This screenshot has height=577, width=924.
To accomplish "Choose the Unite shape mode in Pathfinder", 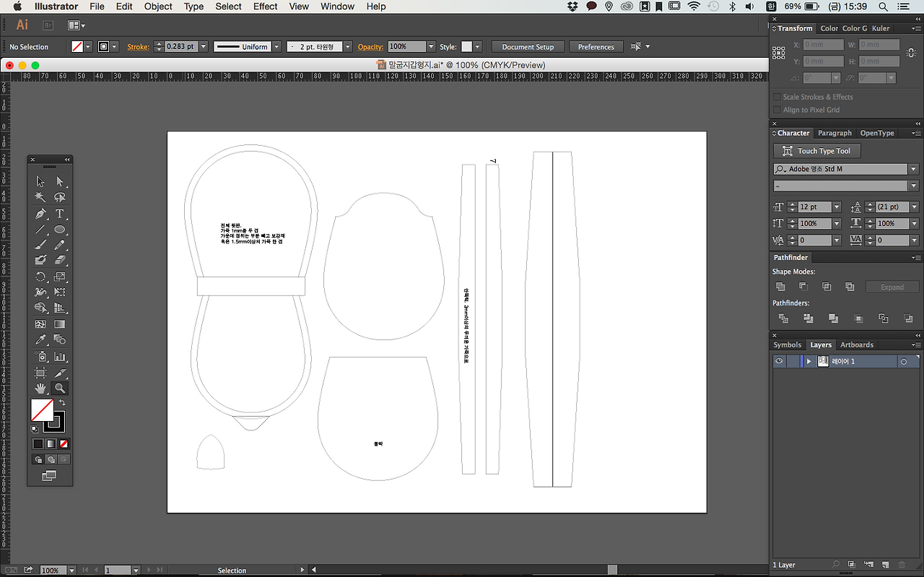I will click(x=780, y=286).
